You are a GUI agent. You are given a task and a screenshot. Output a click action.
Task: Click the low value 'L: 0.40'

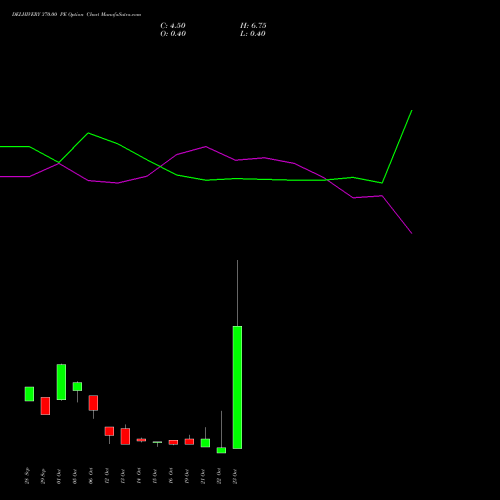[253, 34]
